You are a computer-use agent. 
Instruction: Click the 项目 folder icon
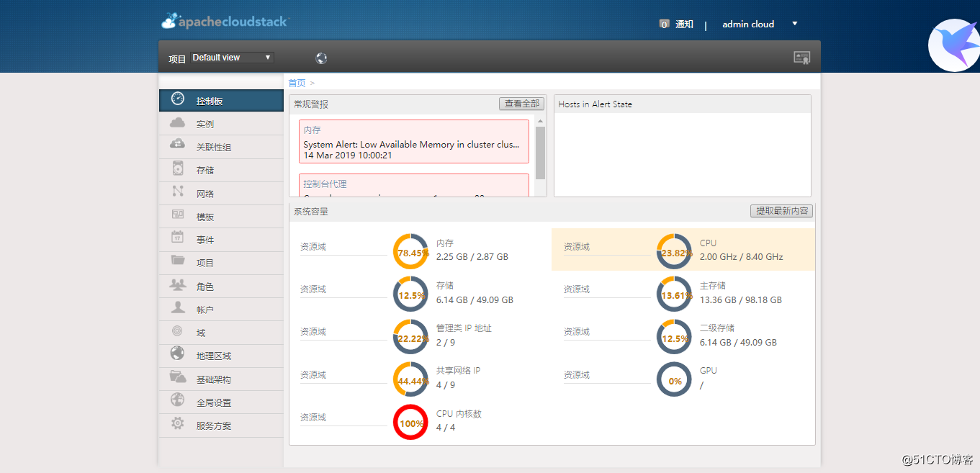click(178, 261)
